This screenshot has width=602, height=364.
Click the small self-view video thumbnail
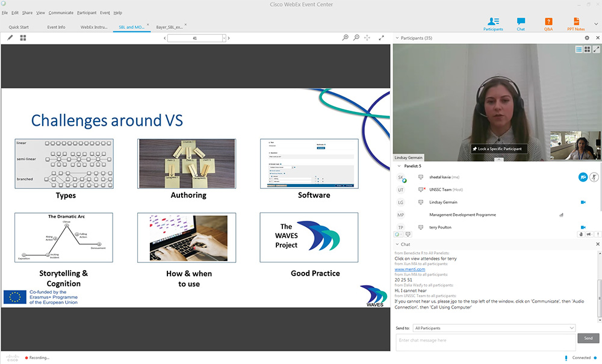click(575, 146)
